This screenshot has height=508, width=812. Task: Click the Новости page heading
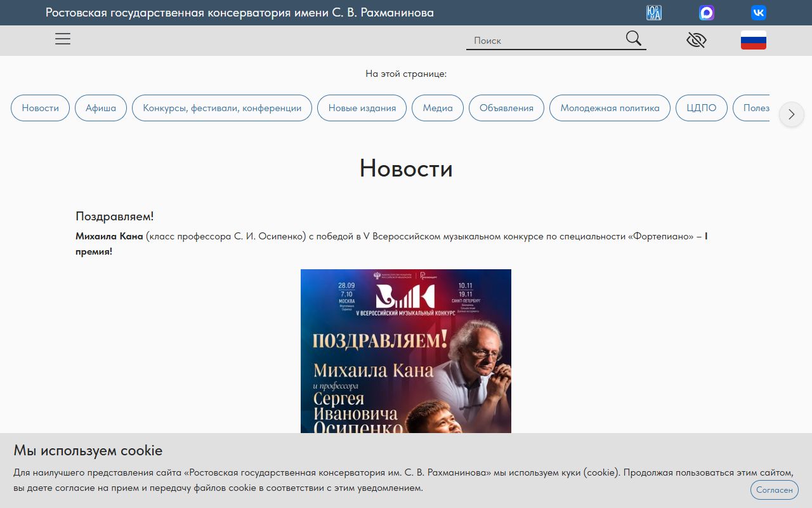pos(406,168)
